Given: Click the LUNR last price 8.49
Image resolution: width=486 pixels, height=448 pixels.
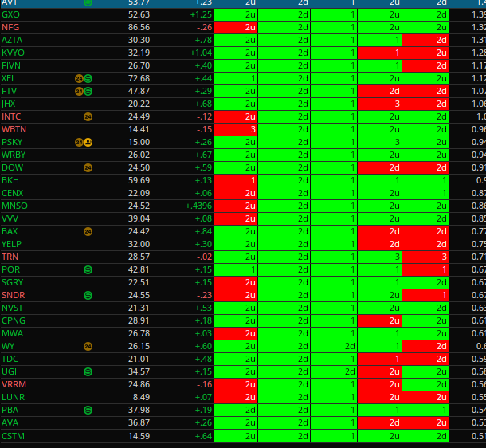Looking at the screenshot, I should 141,397.
